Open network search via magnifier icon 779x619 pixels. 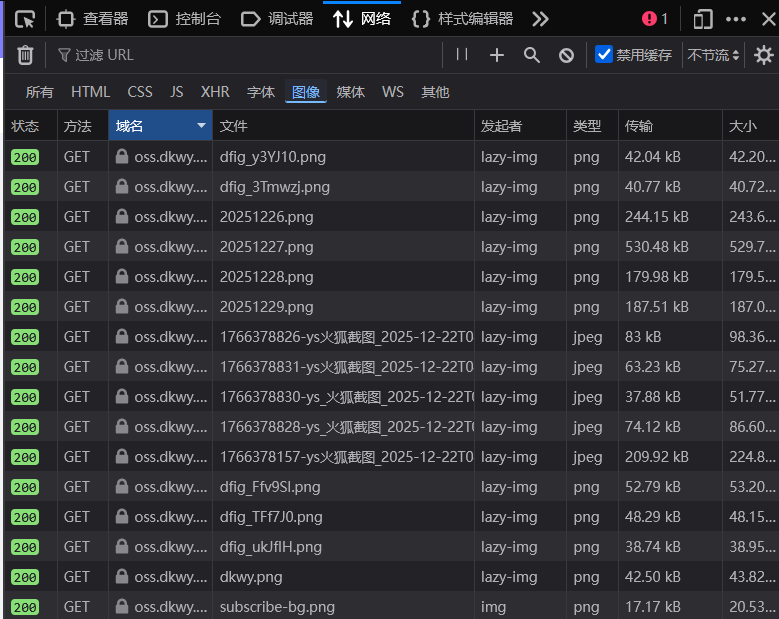click(532, 55)
